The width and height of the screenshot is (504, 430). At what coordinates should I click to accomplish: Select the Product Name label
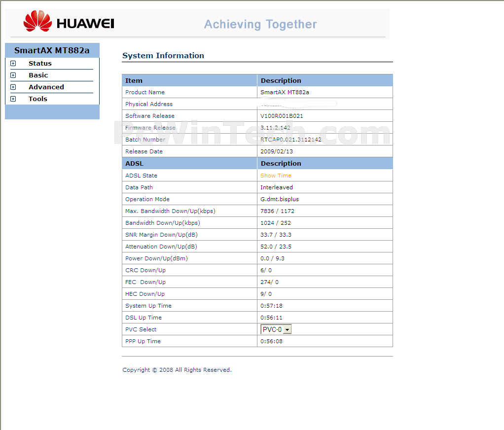[x=145, y=92]
